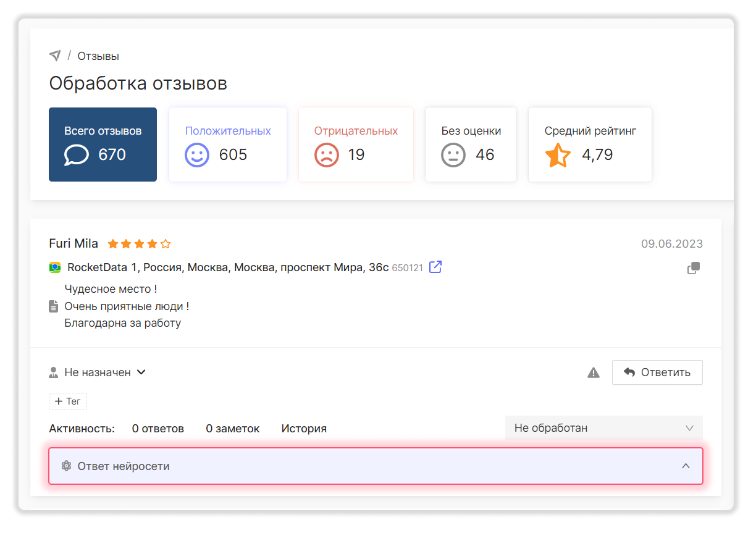The width and height of the screenshot is (756, 533).
Task: Collapse the Ответ нейросети panel chevron
Action: [686, 466]
